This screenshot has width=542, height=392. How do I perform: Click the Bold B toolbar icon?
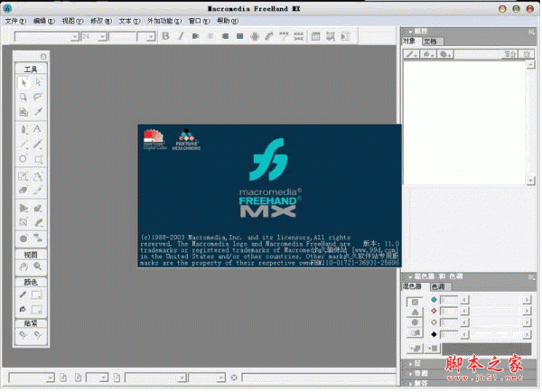[x=165, y=36]
